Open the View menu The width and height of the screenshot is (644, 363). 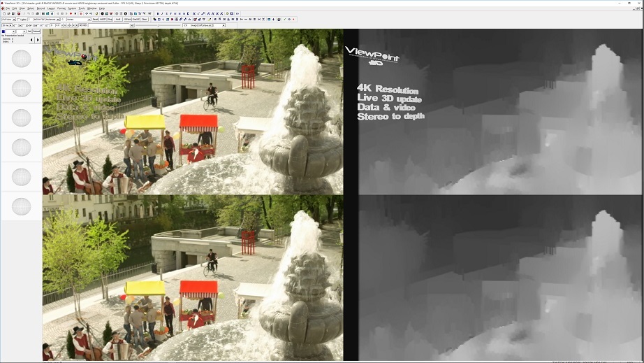point(22,8)
